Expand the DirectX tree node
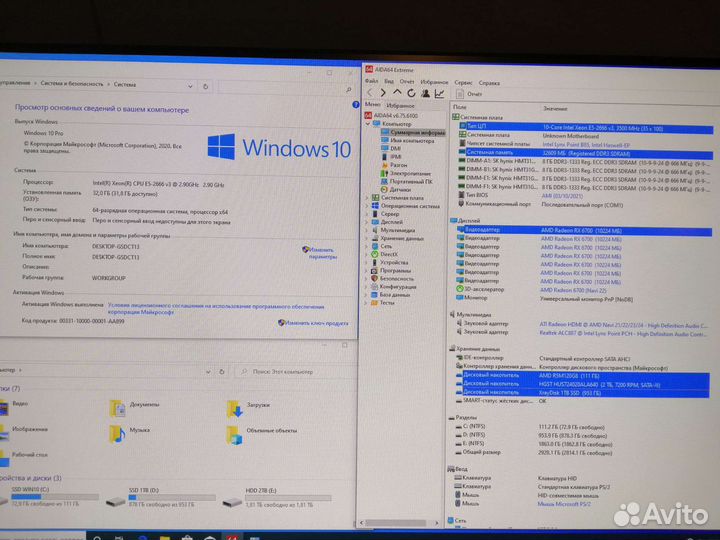This screenshot has height=540, width=720. [x=367, y=254]
